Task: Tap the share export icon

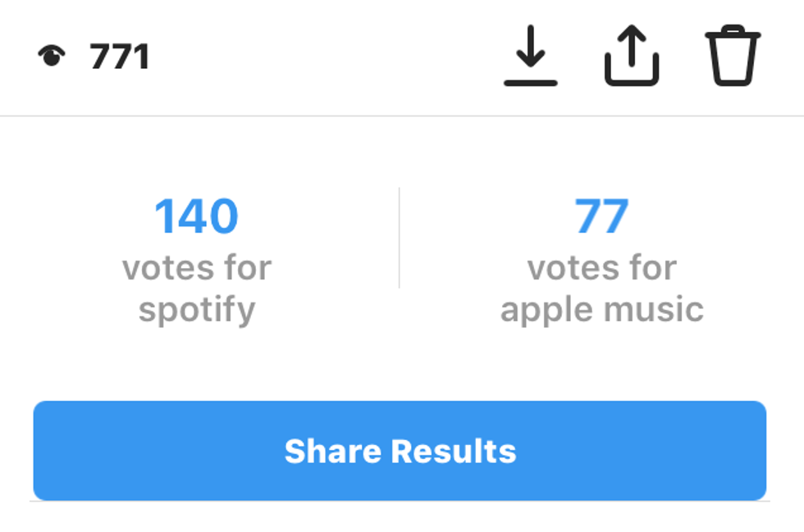Action: 632,56
